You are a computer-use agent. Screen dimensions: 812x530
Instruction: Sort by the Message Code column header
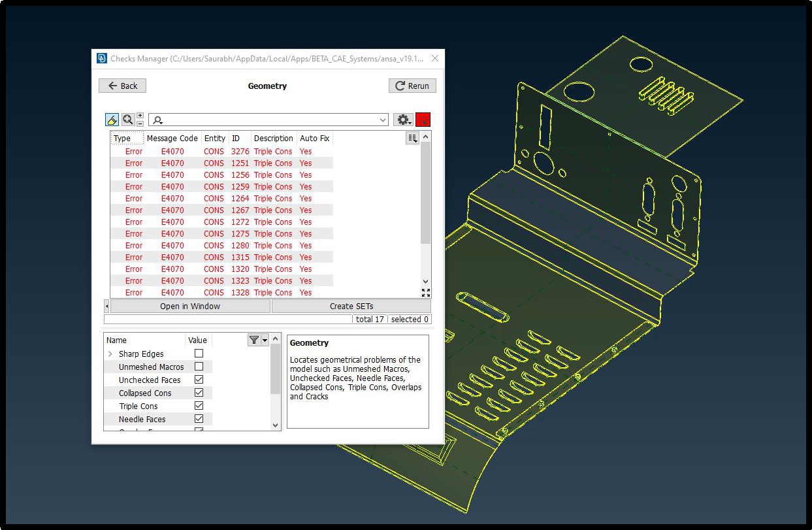coord(172,138)
